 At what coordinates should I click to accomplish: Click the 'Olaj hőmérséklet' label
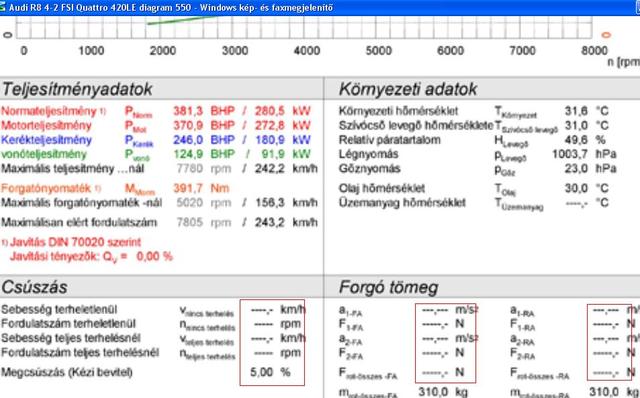tap(382, 188)
